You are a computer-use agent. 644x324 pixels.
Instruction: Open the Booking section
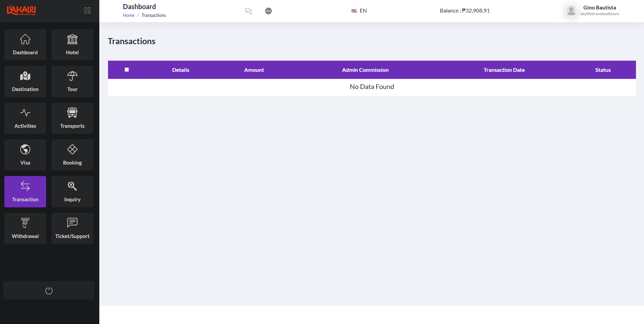72,155
